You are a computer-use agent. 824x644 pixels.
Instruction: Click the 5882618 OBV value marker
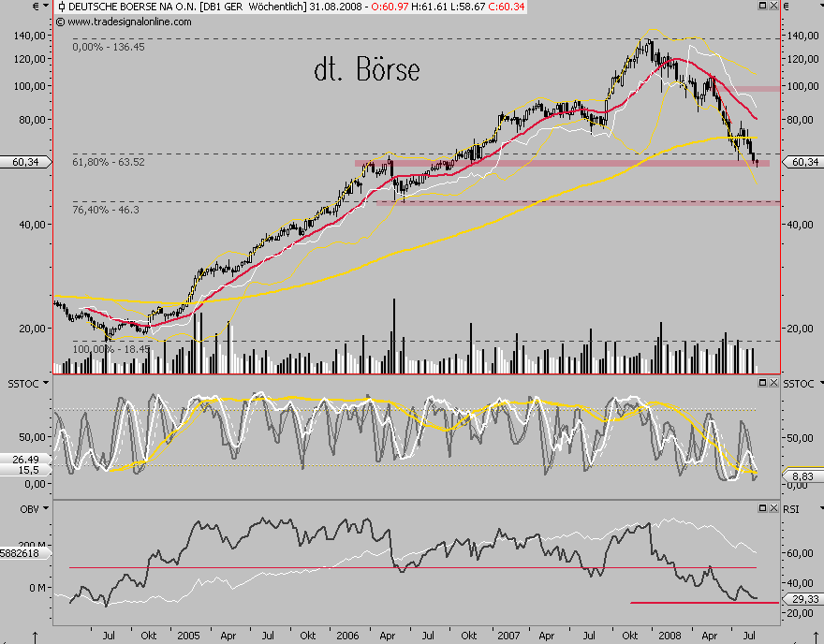pos(24,553)
